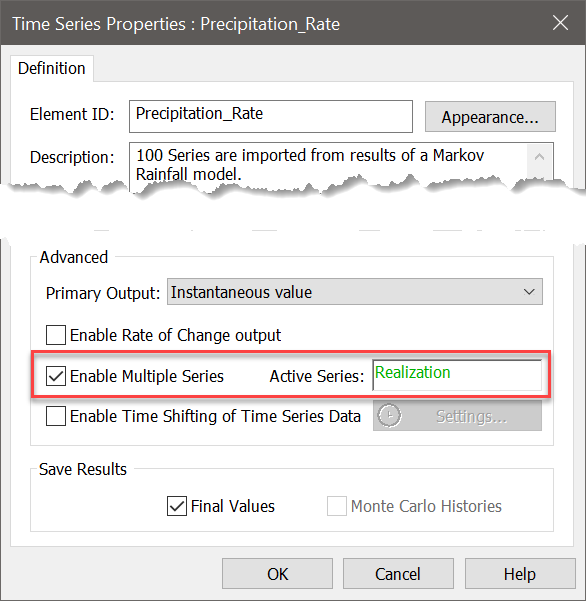Tick Enable Time Shifting of Time Series Data
The image size is (586, 601).
click(56, 416)
